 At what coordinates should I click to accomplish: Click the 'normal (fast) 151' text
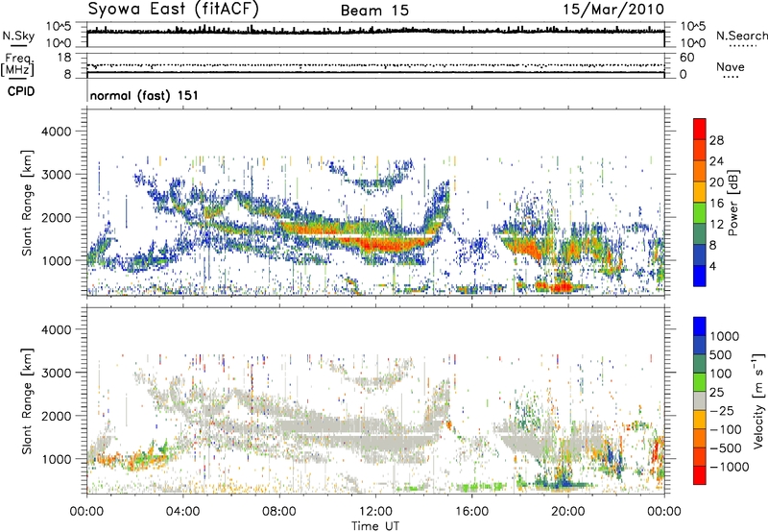tap(144, 95)
